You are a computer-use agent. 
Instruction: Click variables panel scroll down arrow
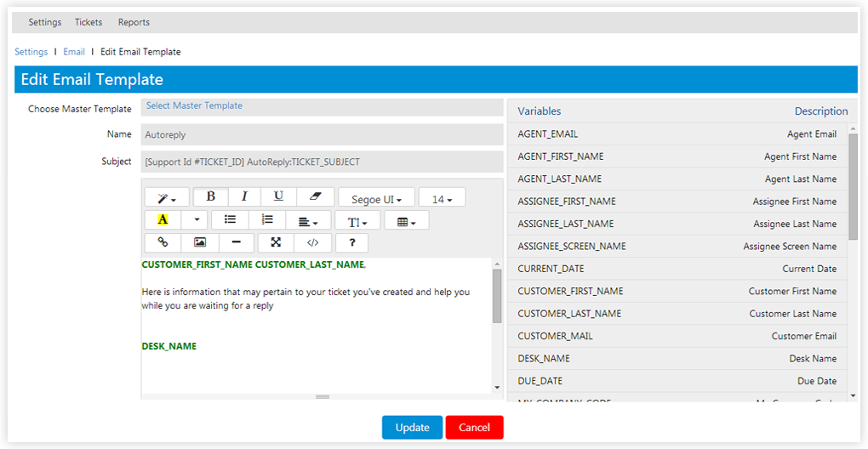(x=853, y=396)
